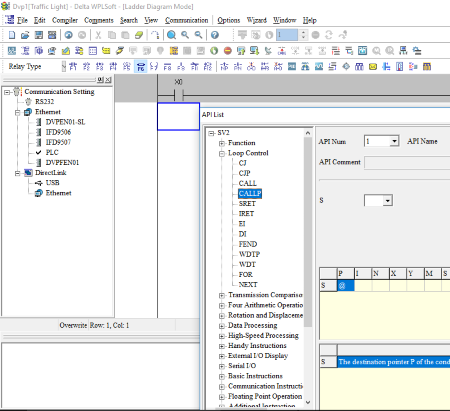Open the S operand dropdown
Viewport: 450px width, 411px height.
tap(387, 201)
